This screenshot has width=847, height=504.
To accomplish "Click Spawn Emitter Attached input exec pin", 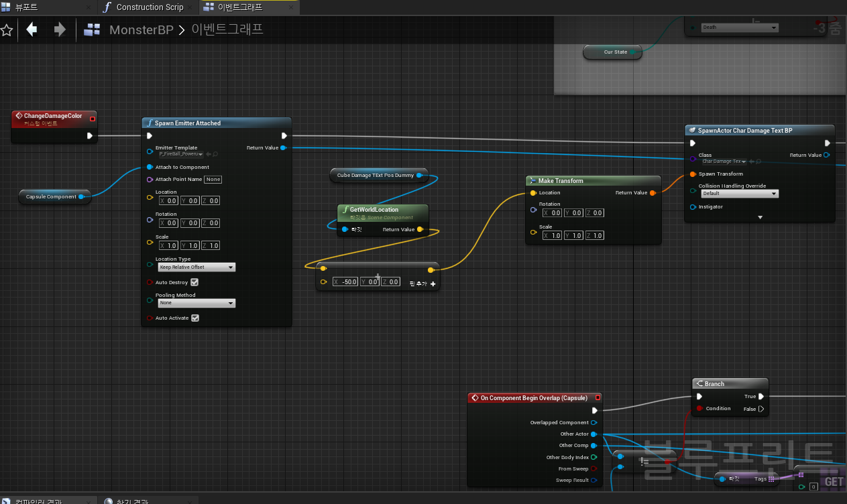I will pos(150,135).
